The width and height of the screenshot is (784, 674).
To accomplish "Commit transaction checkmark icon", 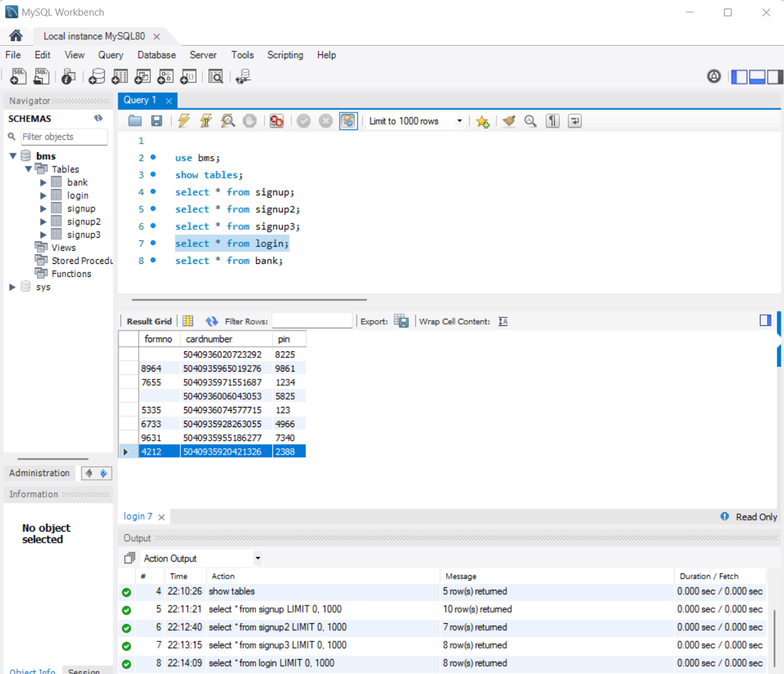I will pyautogui.click(x=304, y=121).
